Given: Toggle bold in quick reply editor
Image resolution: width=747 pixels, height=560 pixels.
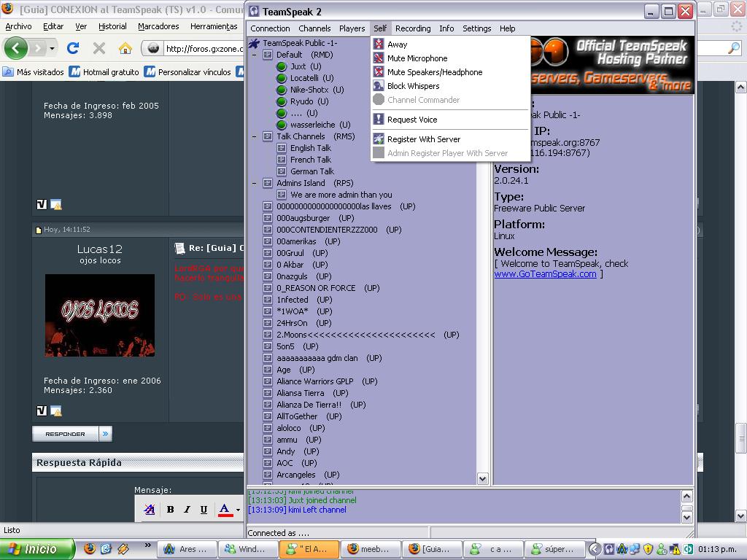Looking at the screenshot, I should 170,510.
